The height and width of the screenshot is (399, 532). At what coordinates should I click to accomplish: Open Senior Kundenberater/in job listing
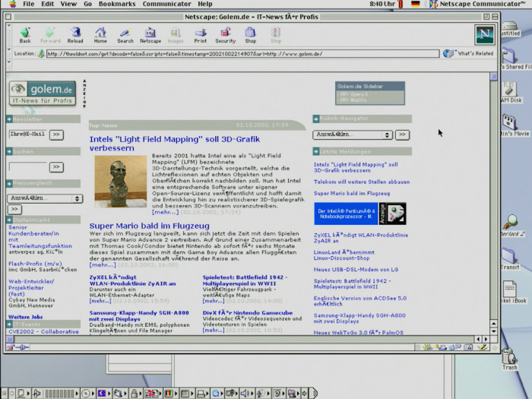pyautogui.click(x=40, y=236)
